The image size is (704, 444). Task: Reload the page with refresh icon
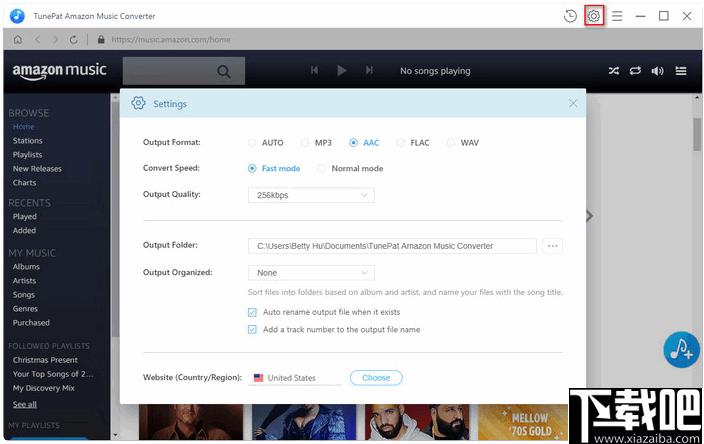[x=73, y=40]
